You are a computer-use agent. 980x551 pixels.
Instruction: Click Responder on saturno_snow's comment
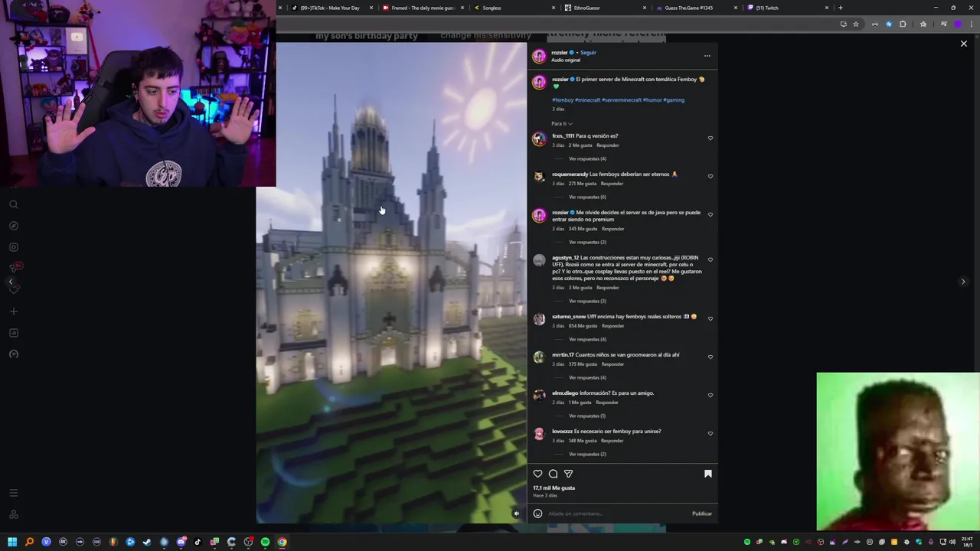tap(612, 326)
